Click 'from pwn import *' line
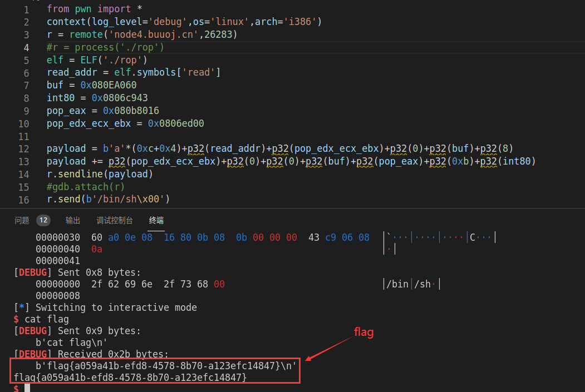Viewport: 585px width, 392px height. coord(94,9)
